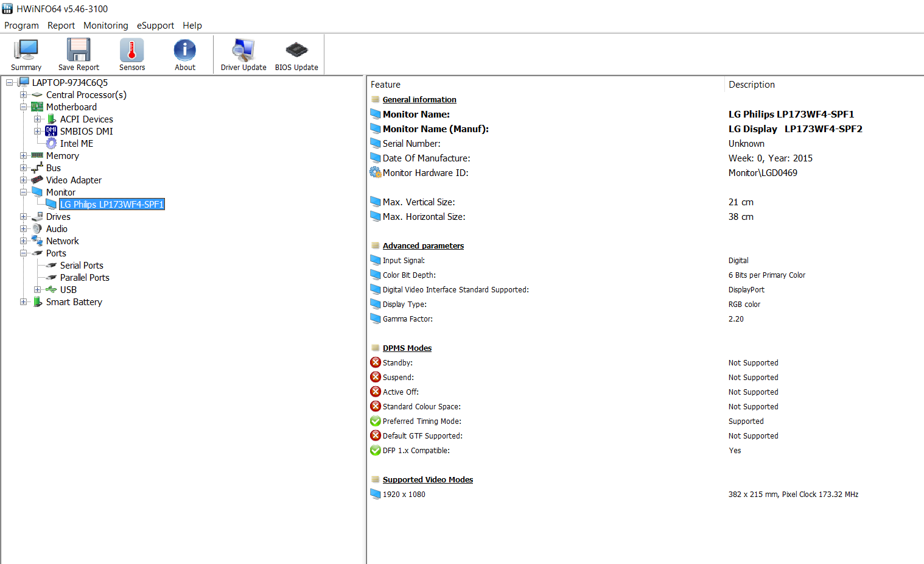The image size is (924, 564).
Task: Select the Serial Ports tree item
Action: tap(82, 265)
